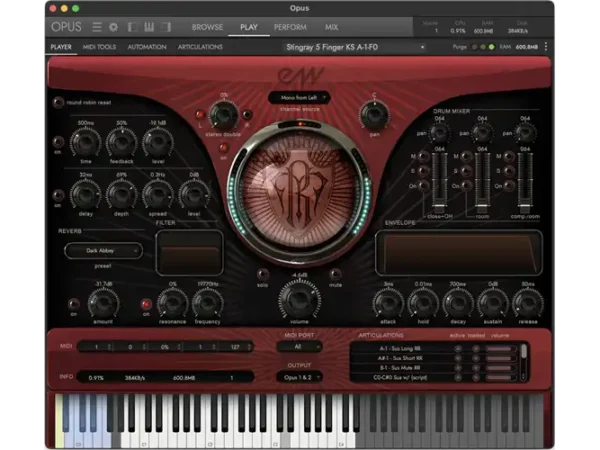600x450 pixels.
Task: Open the three-dot options menu beside RAM
Action: click(546, 47)
